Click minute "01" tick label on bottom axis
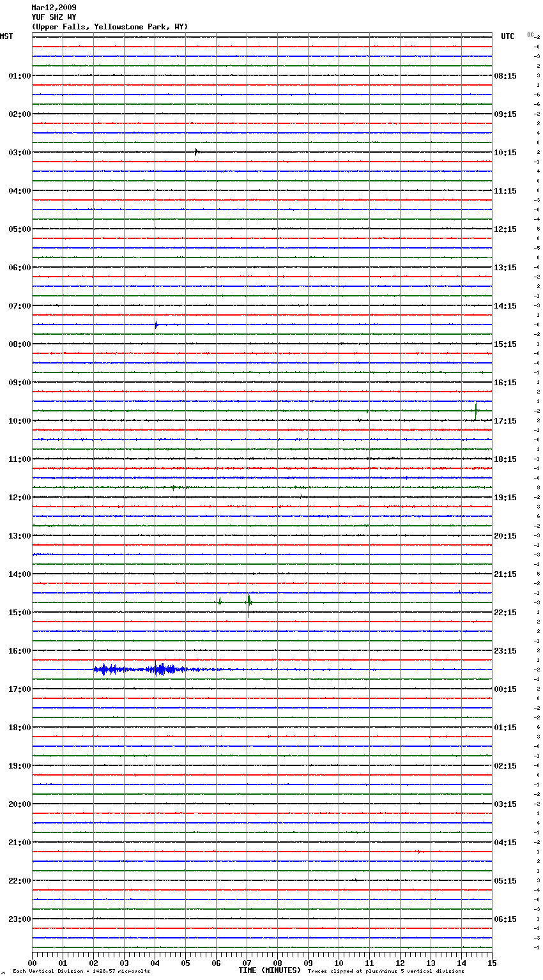The image size is (543, 980). 63,963
